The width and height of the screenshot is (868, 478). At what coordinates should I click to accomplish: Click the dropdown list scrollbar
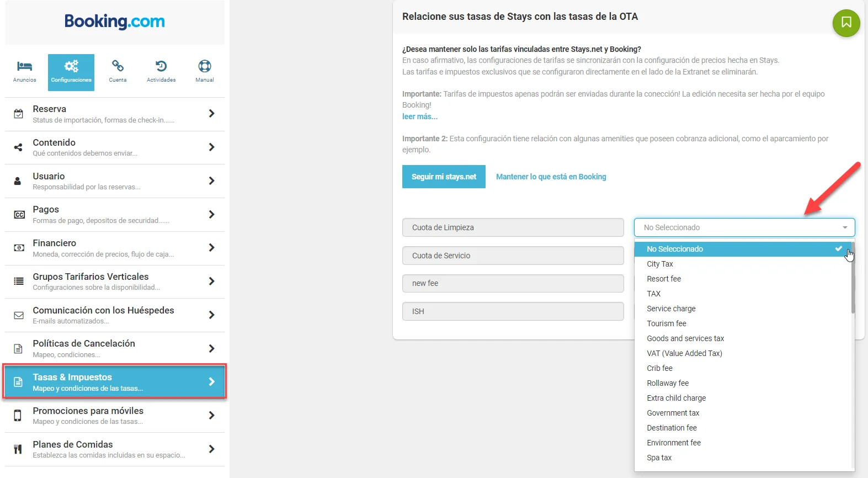pyautogui.click(x=853, y=278)
